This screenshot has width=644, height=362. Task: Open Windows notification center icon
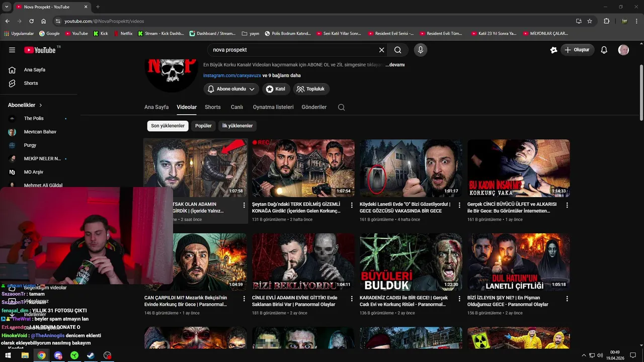(x=633, y=355)
